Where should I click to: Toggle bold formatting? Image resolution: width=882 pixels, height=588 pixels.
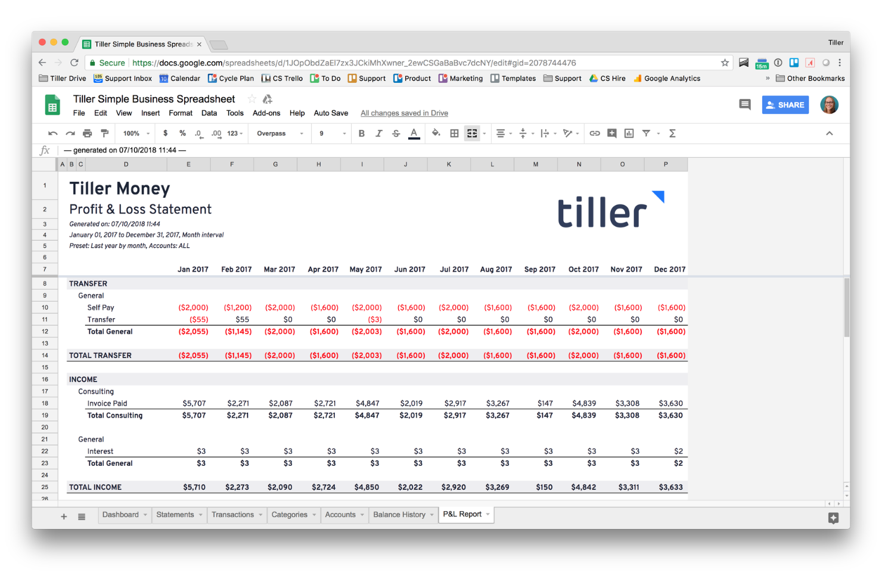362,133
